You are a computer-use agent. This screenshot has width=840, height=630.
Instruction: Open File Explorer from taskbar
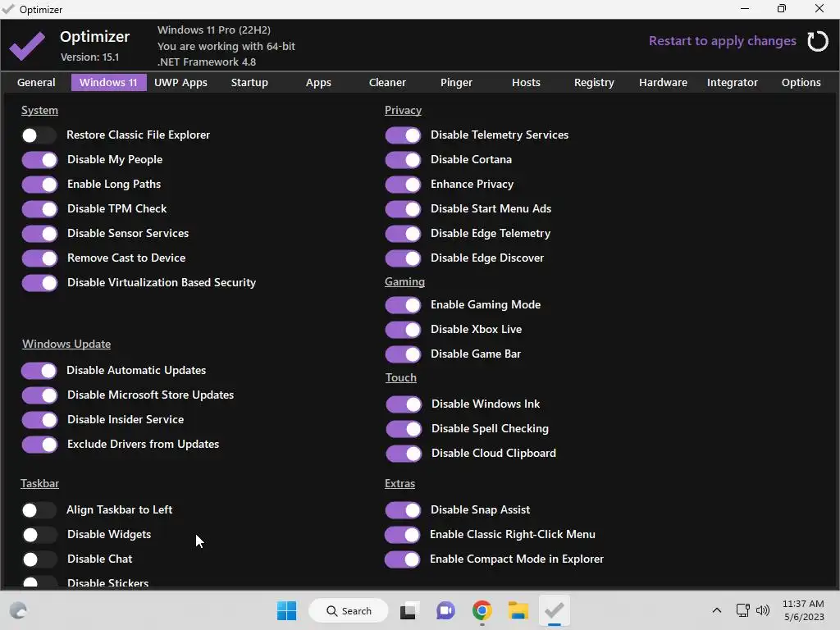click(518, 610)
